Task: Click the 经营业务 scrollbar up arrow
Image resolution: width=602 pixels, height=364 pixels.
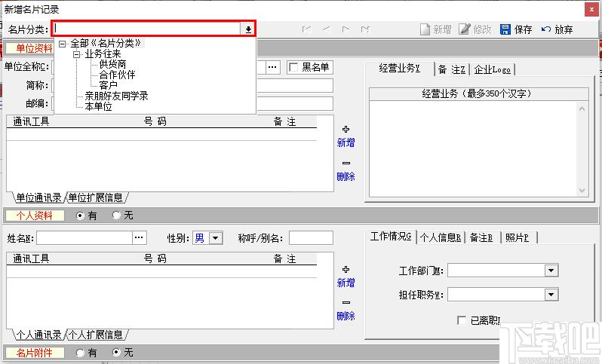Action: [x=582, y=109]
